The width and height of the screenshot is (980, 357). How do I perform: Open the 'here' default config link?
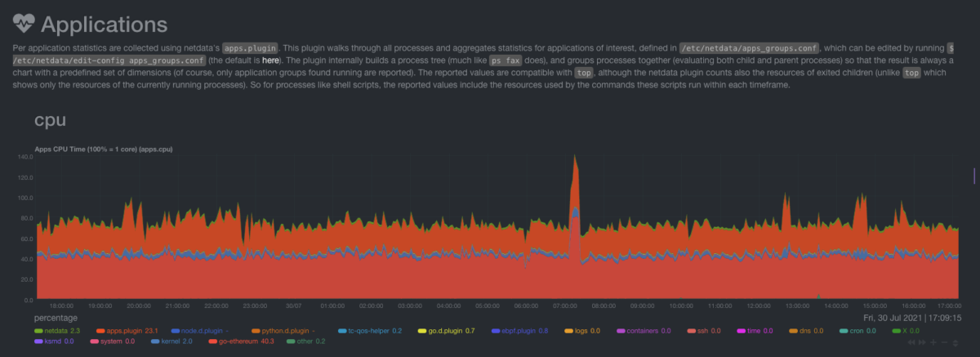point(269,61)
